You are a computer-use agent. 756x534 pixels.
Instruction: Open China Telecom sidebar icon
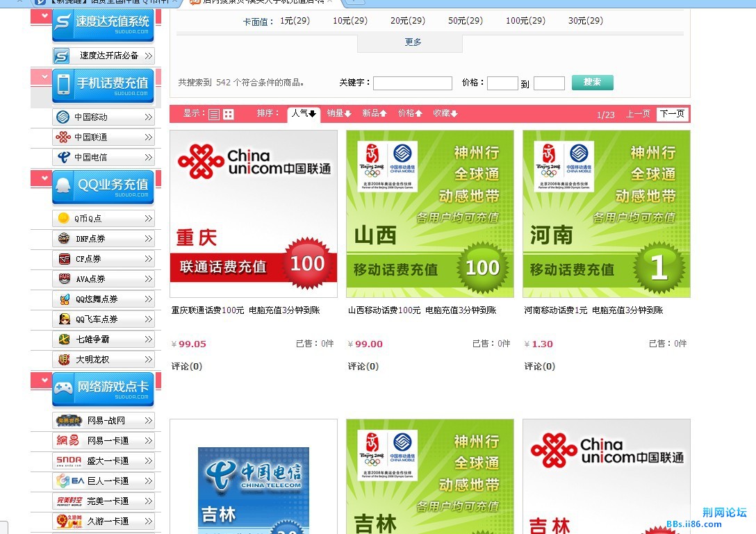(x=63, y=157)
